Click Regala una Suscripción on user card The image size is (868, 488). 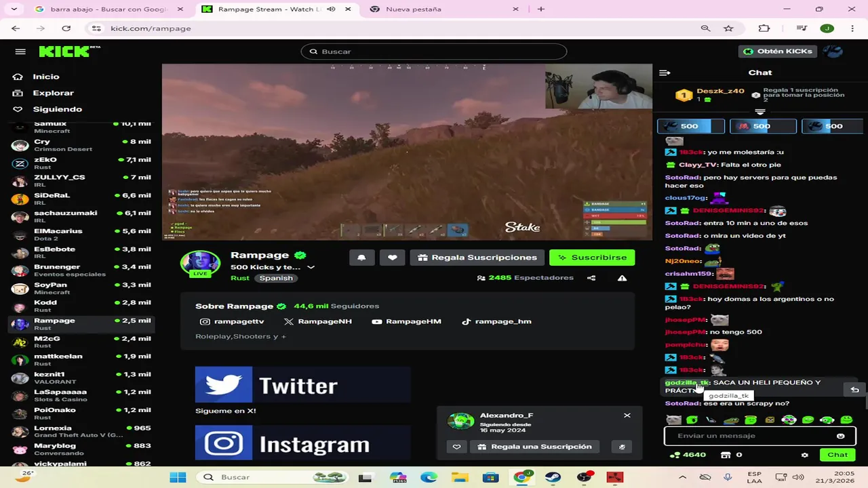click(x=535, y=447)
